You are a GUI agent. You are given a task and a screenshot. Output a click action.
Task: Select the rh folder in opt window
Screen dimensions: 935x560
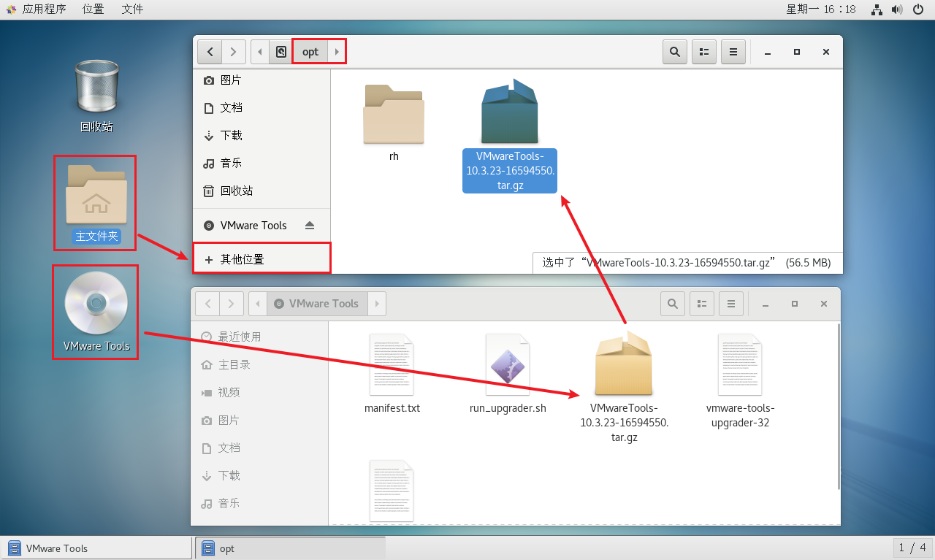click(394, 122)
